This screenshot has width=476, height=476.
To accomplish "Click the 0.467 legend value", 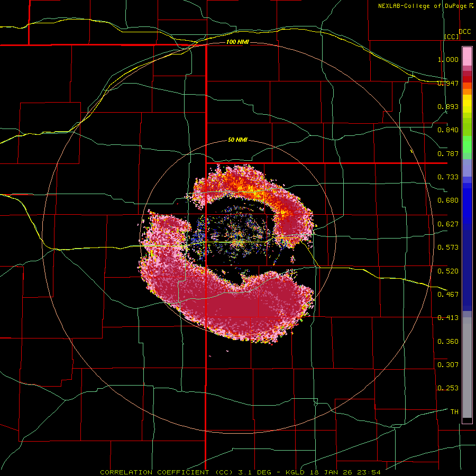I will (x=448, y=295).
